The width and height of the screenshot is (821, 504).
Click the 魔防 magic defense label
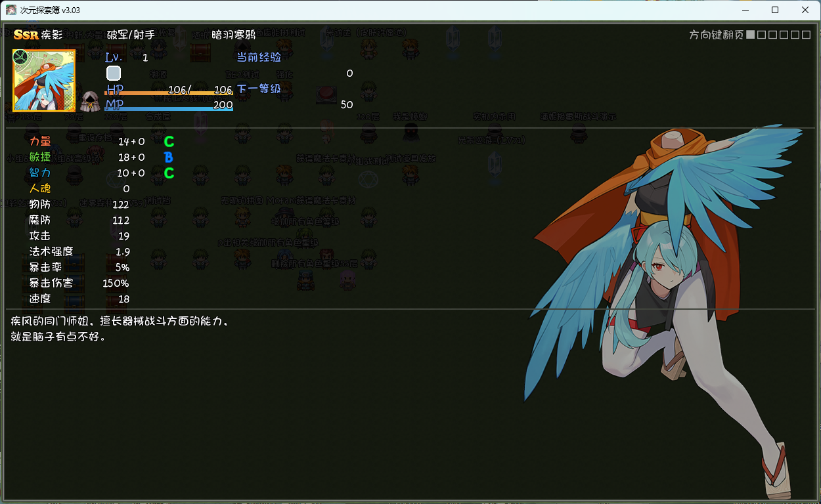tap(40, 220)
